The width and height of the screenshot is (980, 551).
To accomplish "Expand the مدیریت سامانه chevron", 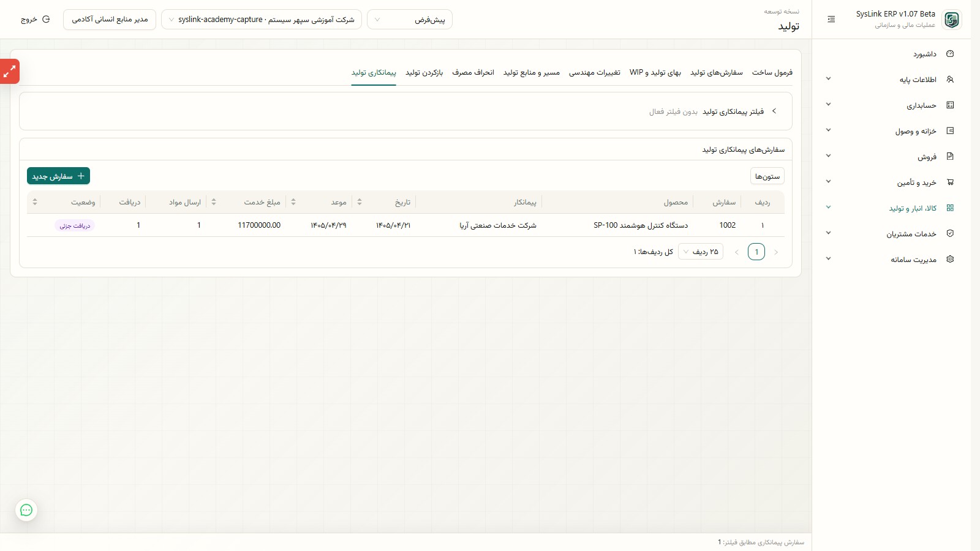I will (828, 259).
